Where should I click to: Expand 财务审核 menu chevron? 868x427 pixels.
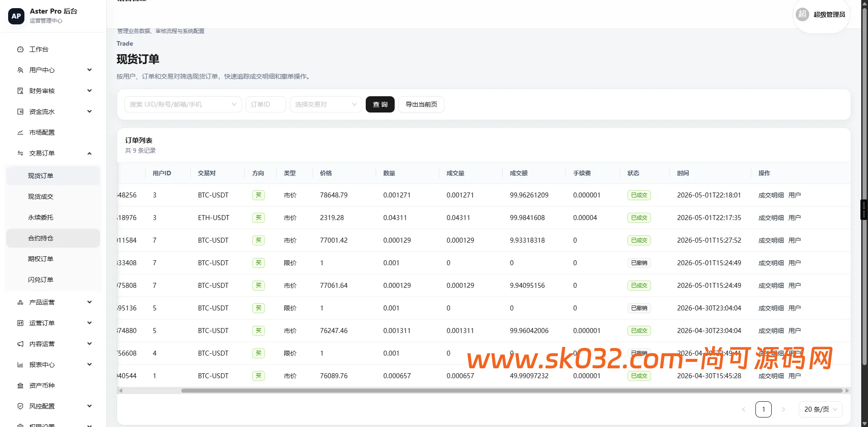tap(90, 90)
